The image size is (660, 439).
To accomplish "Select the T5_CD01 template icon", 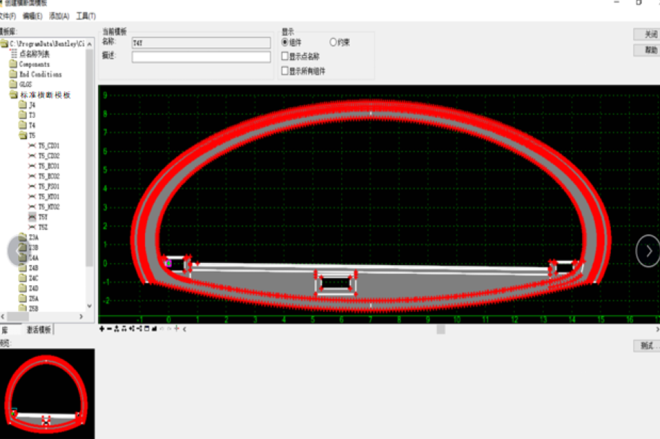I will [x=32, y=146].
